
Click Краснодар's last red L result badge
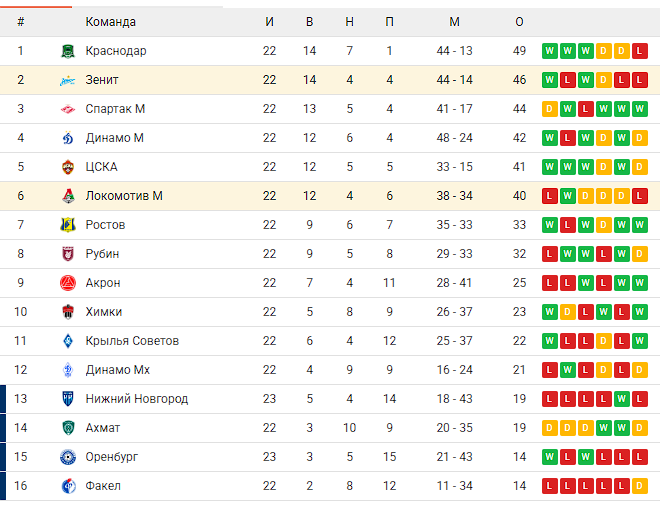[x=639, y=51]
